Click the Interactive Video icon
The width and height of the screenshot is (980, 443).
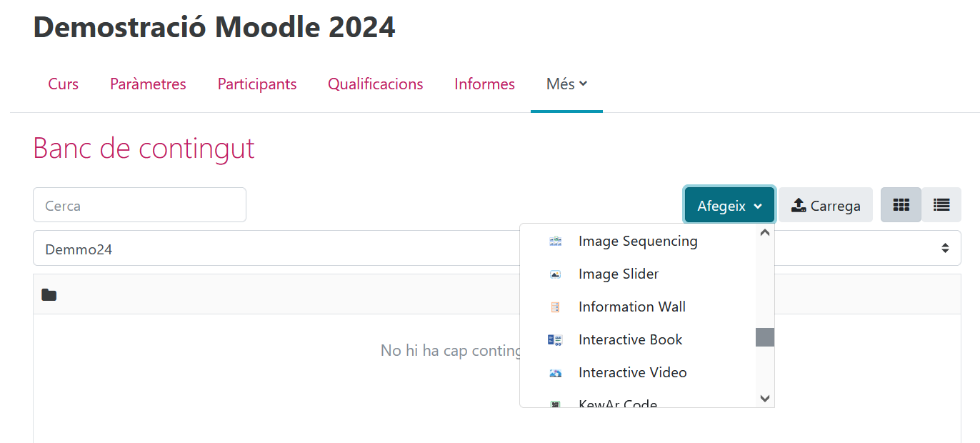point(555,373)
